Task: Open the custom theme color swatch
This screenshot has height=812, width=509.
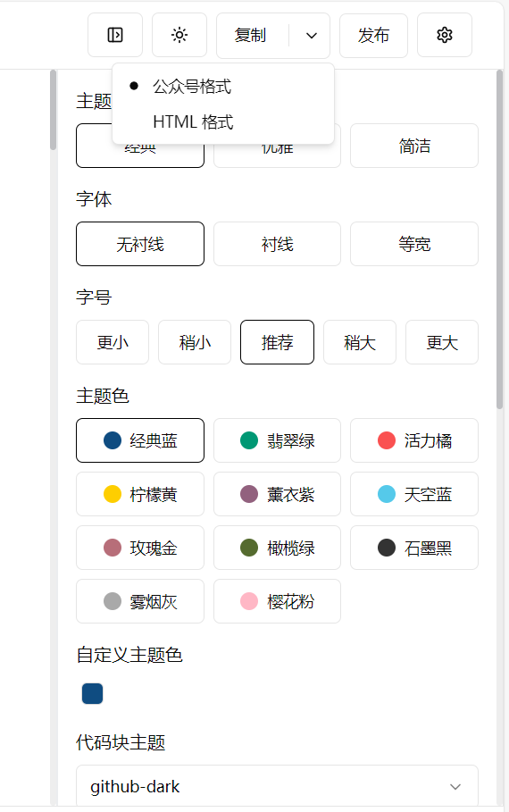Action: point(93,693)
